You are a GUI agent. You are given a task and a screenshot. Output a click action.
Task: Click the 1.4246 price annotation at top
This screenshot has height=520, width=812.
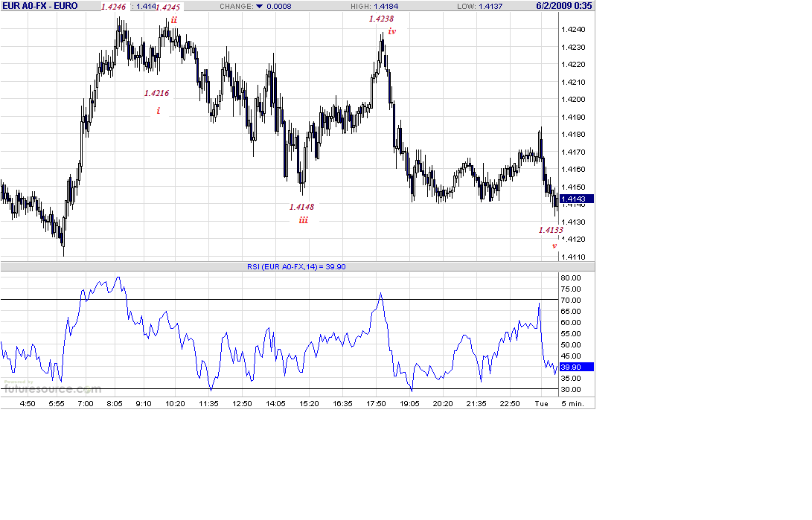point(113,7)
